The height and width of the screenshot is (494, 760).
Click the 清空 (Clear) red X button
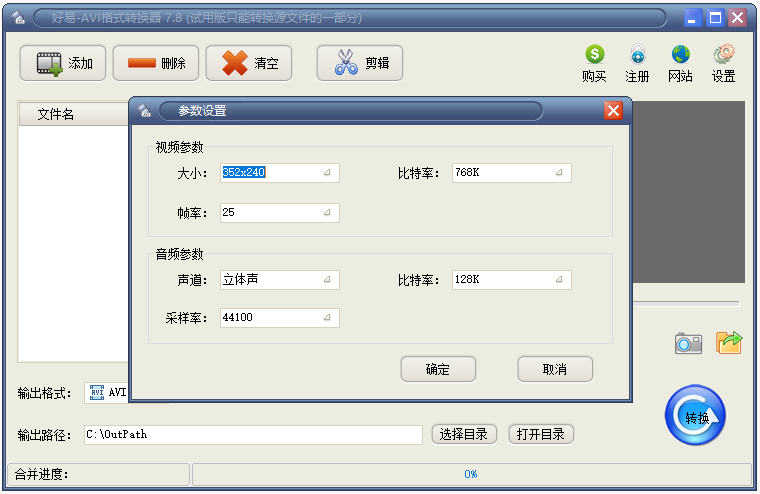coord(249,63)
